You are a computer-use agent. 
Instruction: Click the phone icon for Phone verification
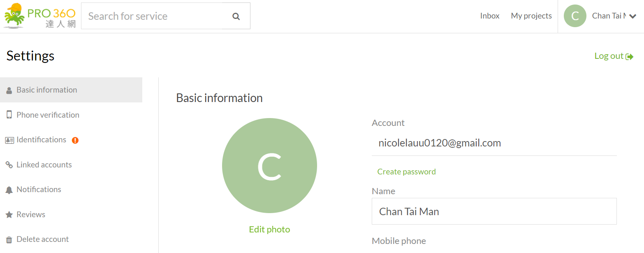point(9,115)
